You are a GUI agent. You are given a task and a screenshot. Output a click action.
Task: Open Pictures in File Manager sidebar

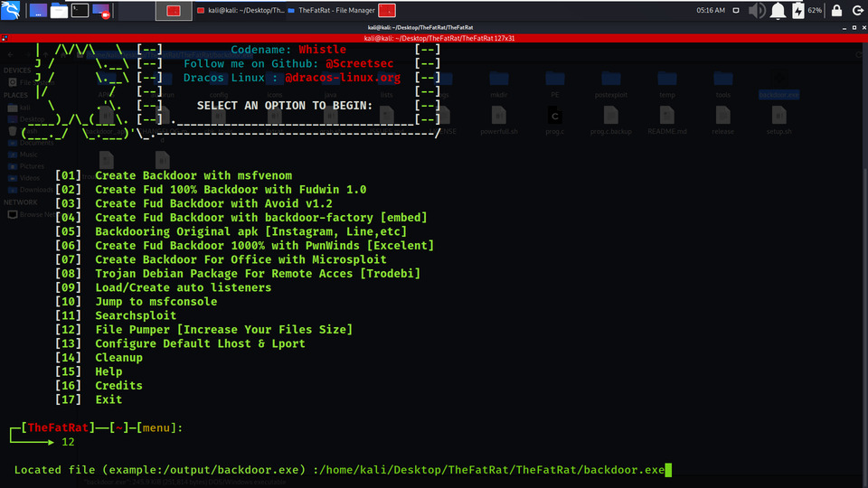(26, 166)
